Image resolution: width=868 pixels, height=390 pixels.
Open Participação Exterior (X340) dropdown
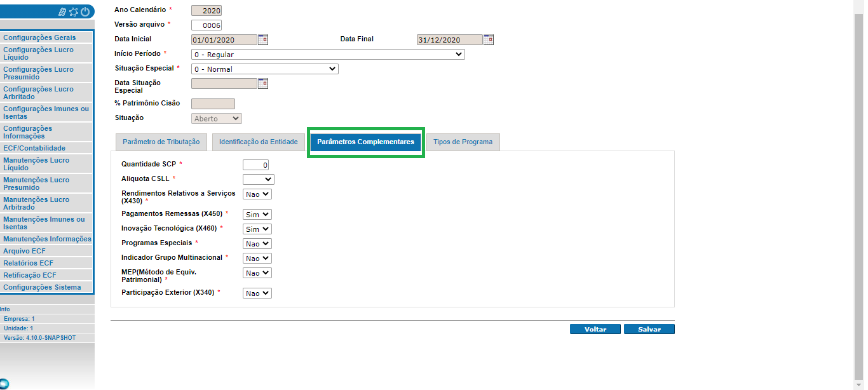257,293
